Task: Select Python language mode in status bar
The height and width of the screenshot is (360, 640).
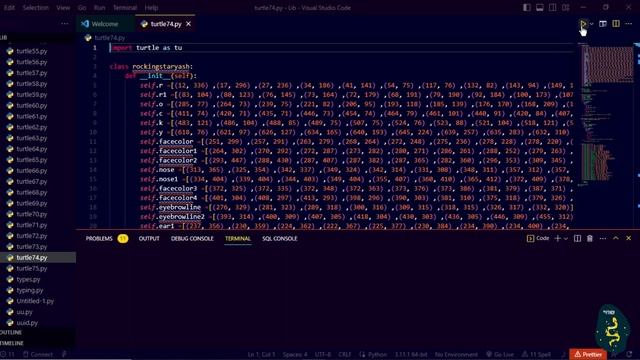Action: [x=373, y=354]
